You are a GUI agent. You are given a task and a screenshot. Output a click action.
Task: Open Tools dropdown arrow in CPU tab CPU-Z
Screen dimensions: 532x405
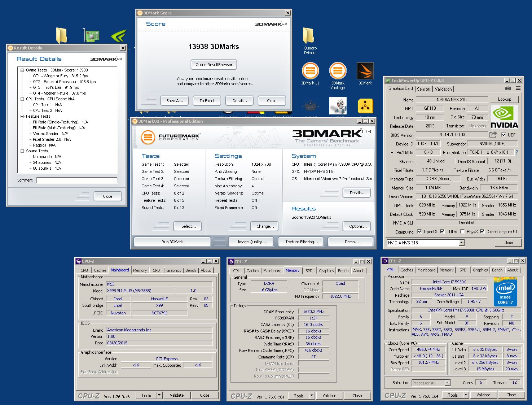coord(466,395)
